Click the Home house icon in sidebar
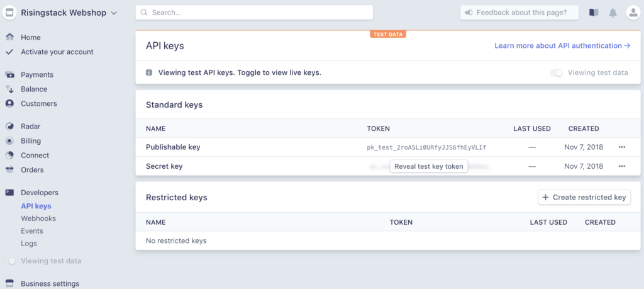 click(x=10, y=37)
